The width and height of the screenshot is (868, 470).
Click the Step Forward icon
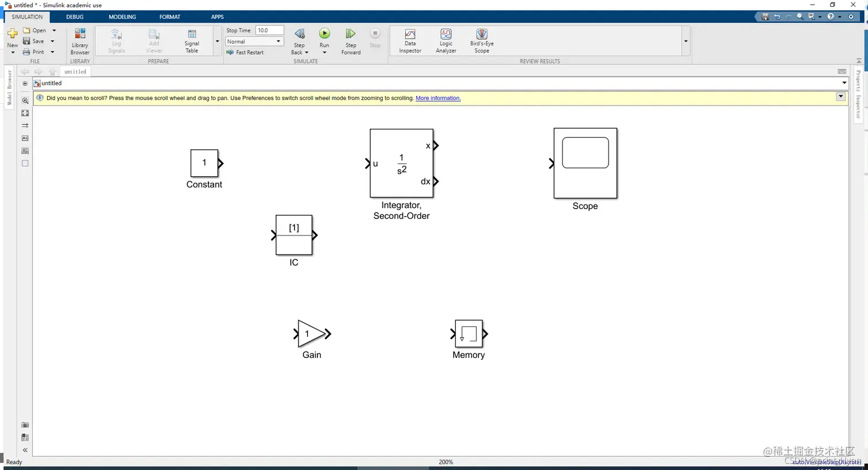click(x=350, y=34)
